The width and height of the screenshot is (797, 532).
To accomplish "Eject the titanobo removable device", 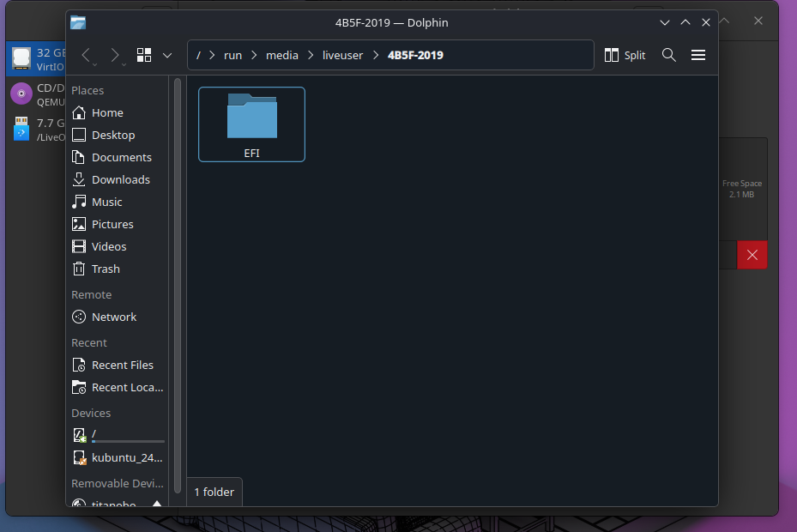I will pos(157,505).
